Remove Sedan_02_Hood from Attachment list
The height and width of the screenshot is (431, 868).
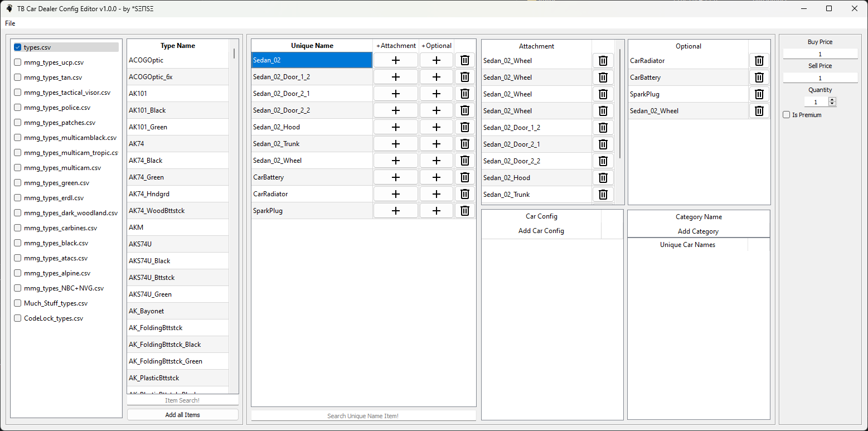click(603, 178)
